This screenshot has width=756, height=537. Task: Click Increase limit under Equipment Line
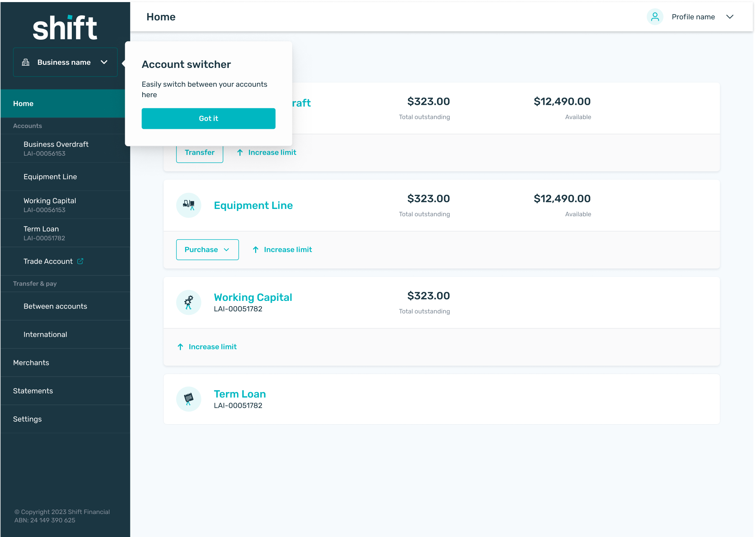(x=288, y=250)
